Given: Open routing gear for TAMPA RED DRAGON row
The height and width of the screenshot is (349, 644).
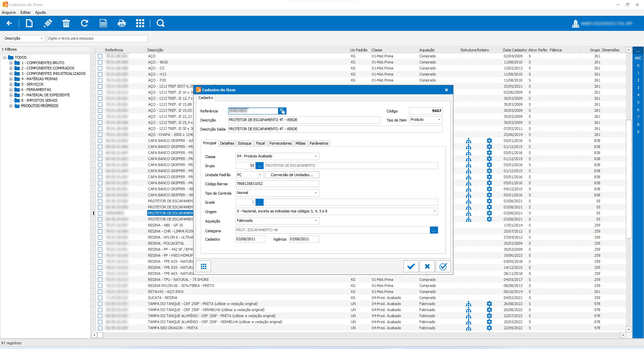Looking at the screenshot, I should point(489,328).
